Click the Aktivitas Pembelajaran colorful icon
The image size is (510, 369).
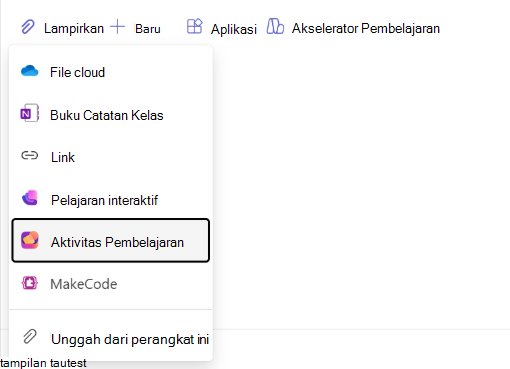coord(30,240)
